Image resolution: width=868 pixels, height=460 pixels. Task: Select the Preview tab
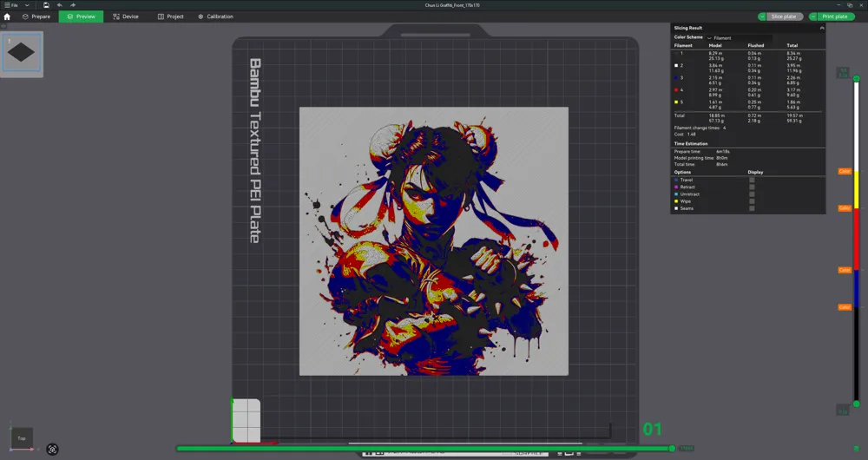pyautogui.click(x=81, y=16)
